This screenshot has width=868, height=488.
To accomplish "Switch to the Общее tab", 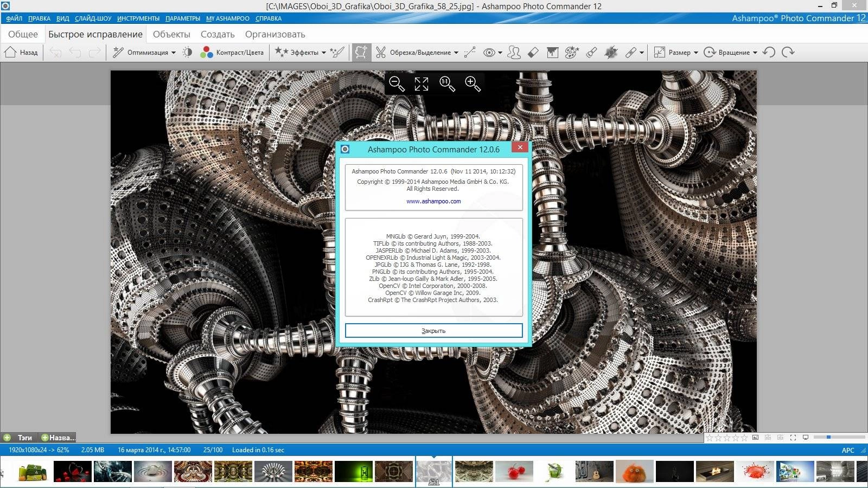I will 23,34.
